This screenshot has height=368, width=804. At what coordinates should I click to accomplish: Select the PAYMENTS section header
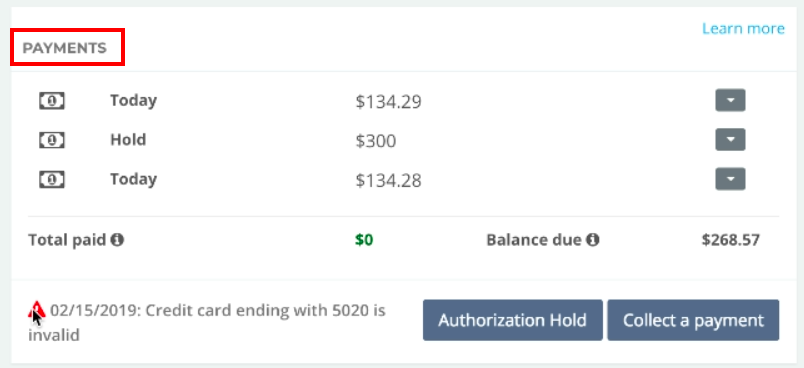pyautogui.click(x=65, y=48)
